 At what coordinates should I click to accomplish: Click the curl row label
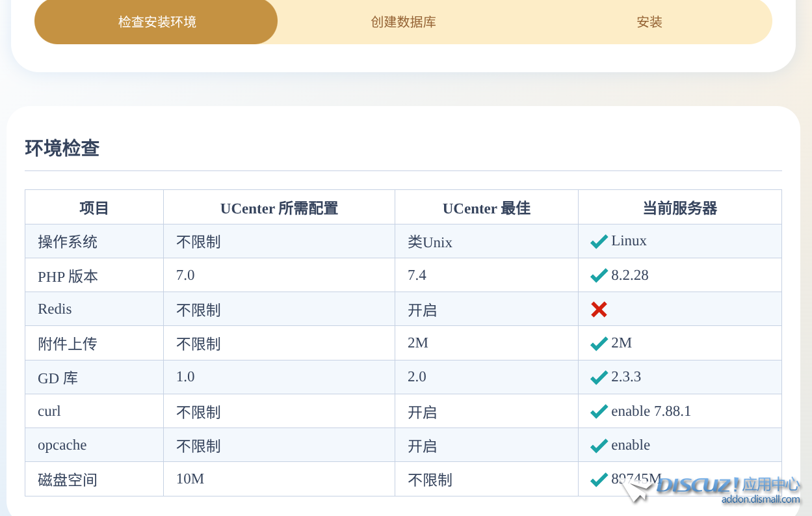pos(49,411)
